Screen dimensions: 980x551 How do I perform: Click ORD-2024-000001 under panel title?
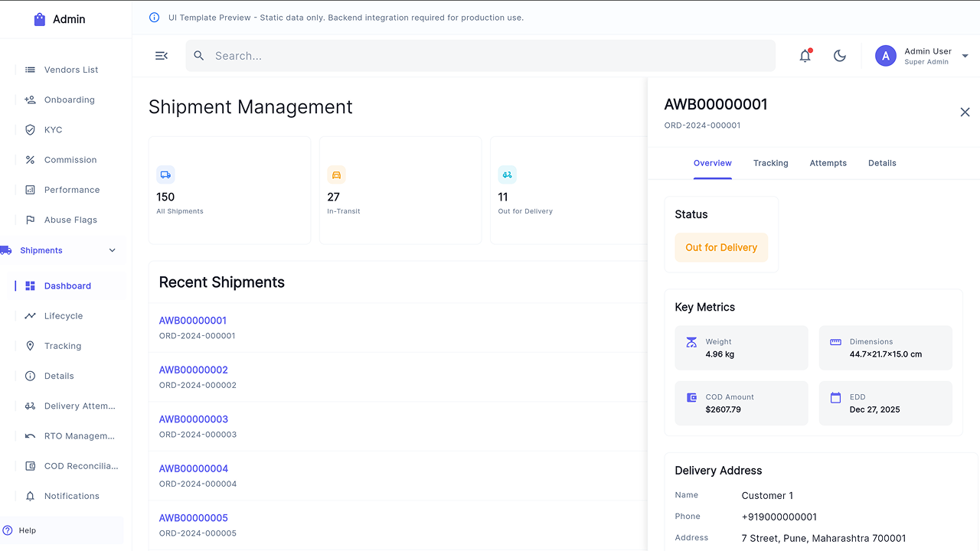coord(702,126)
